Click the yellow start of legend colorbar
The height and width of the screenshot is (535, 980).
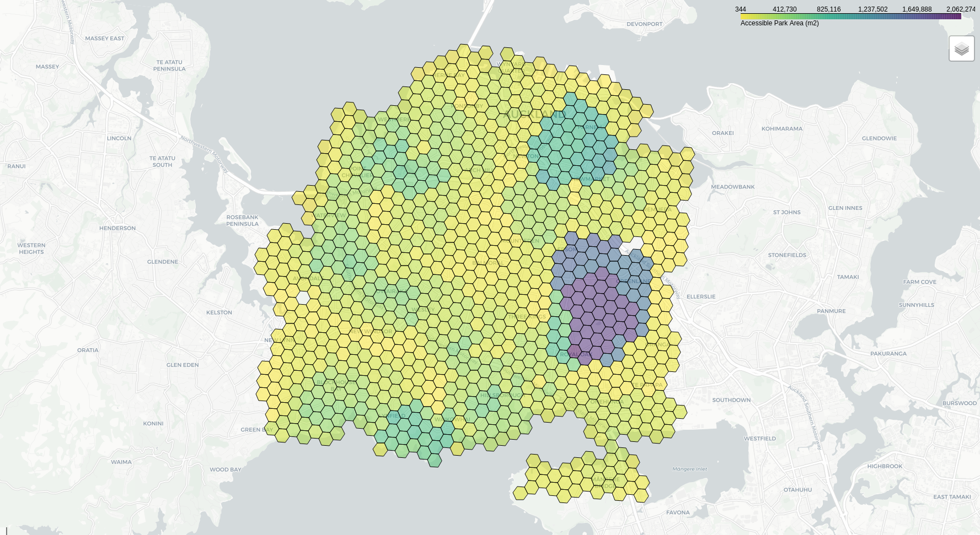[744, 17]
